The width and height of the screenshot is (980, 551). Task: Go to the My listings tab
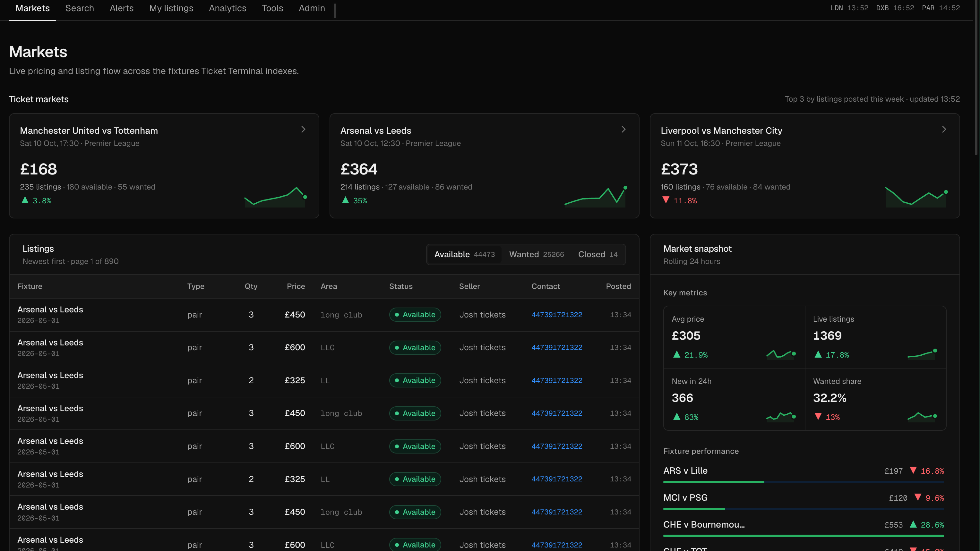(x=171, y=8)
